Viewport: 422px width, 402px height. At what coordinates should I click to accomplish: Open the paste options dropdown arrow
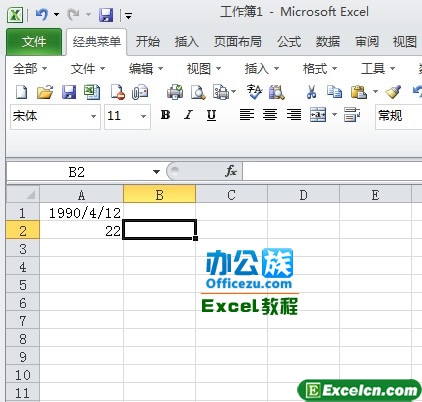(x=375, y=92)
